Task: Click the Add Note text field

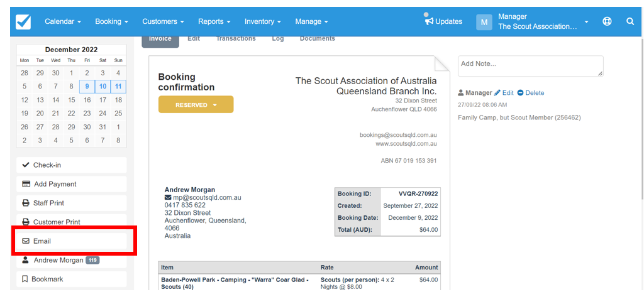Action: click(531, 66)
